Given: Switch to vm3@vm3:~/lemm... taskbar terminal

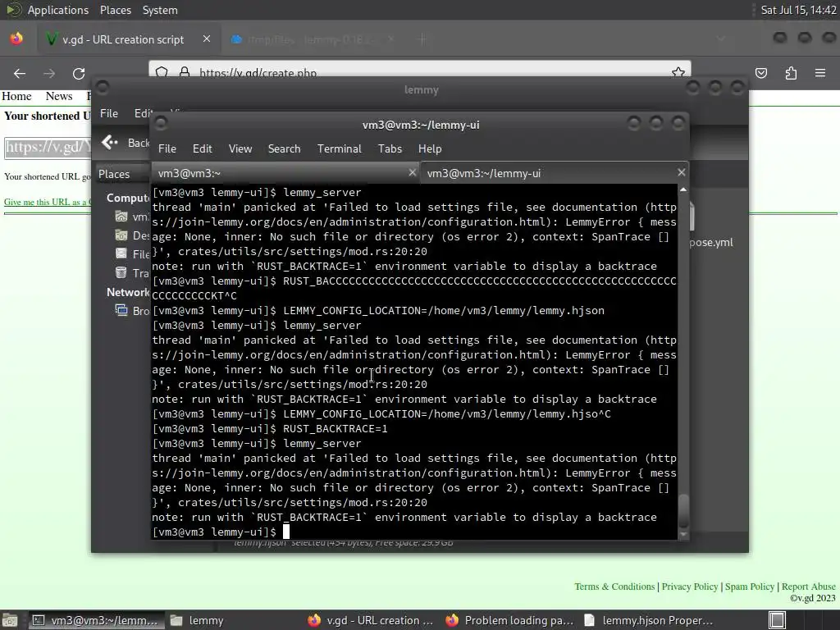Looking at the screenshot, I should [96, 620].
